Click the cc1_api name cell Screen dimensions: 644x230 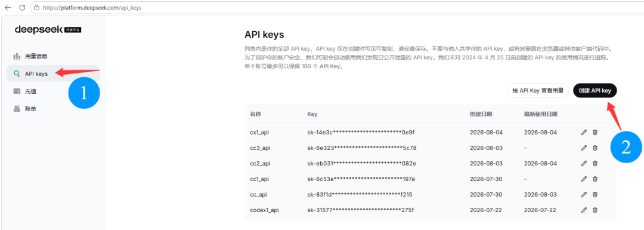pos(259,179)
